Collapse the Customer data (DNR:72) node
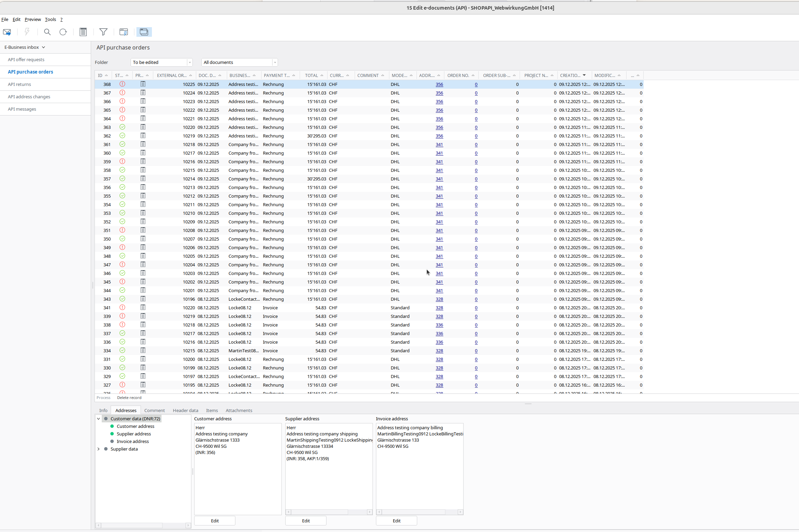This screenshot has height=532, width=799. [x=99, y=419]
